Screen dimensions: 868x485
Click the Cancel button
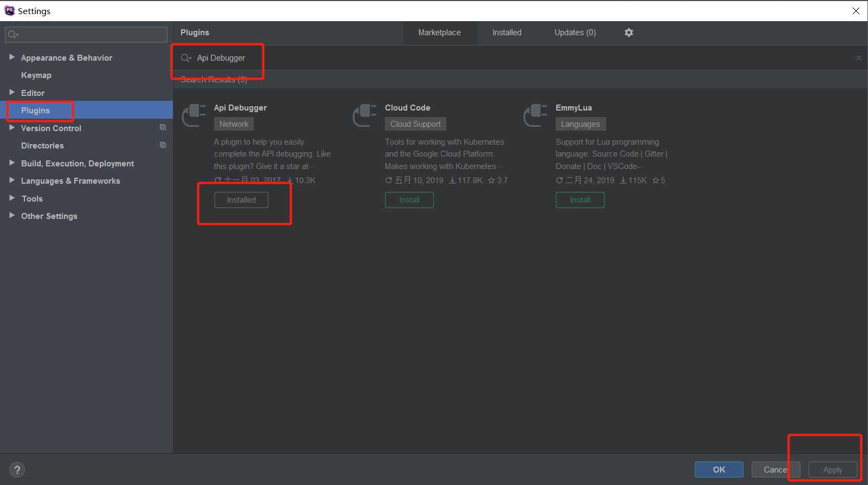(776, 470)
